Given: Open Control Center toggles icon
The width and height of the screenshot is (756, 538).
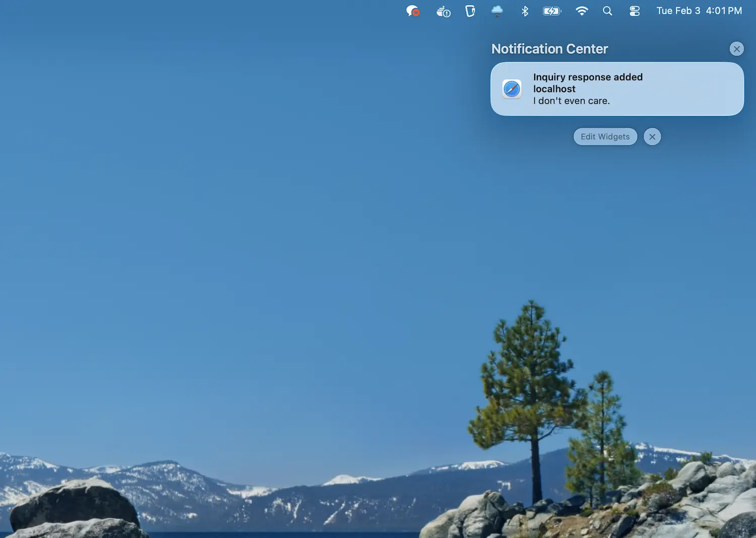Looking at the screenshot, I should [635, 11].
